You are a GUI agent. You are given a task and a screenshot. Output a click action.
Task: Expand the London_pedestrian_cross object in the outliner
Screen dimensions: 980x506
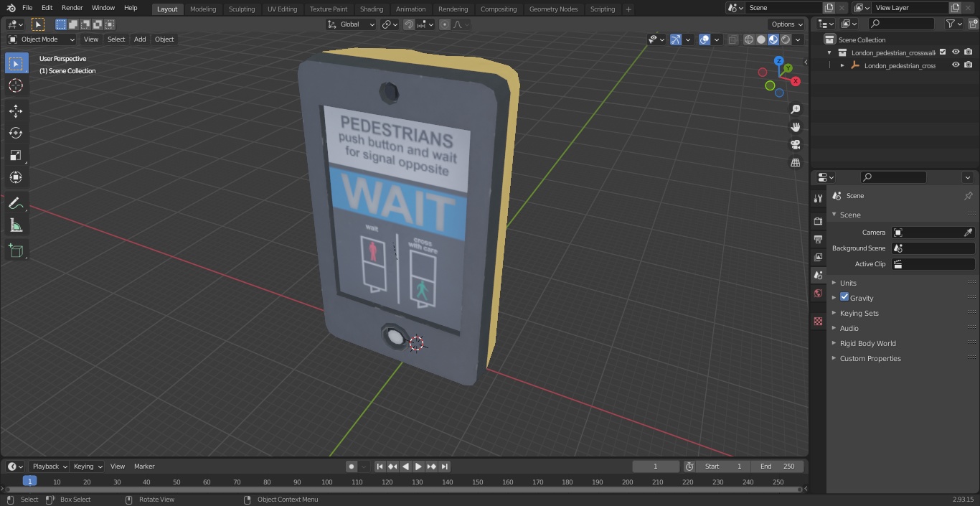[x=842, y=65]
